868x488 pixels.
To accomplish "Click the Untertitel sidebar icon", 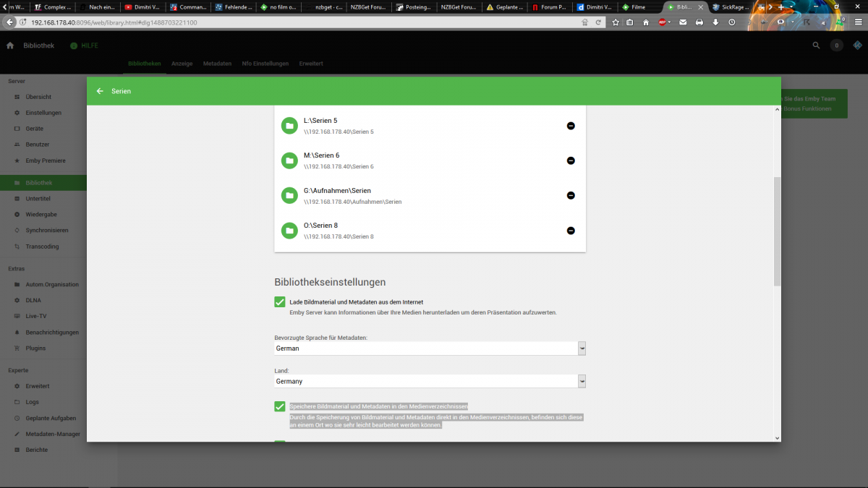I will [17, 199].
